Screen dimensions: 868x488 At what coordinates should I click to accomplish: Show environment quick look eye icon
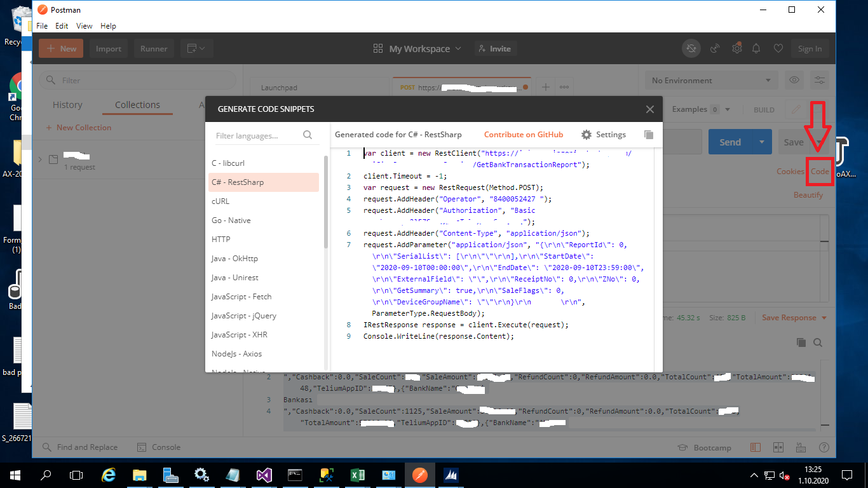tap(794, 80)
